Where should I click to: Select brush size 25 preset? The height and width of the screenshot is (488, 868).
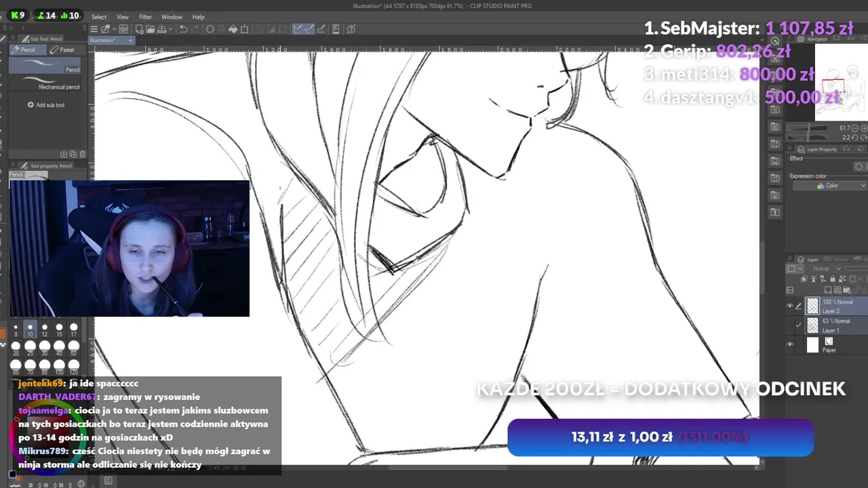(30, 349)
